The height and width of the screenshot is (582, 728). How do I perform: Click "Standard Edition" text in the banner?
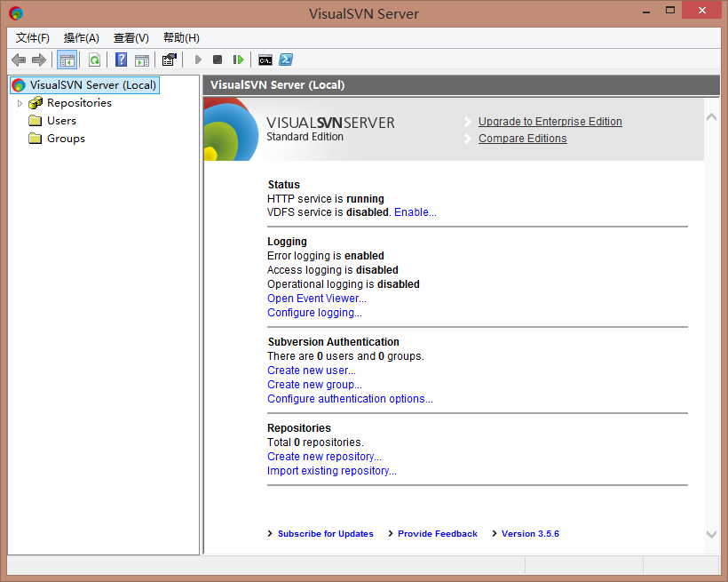(x=305, y=137)
